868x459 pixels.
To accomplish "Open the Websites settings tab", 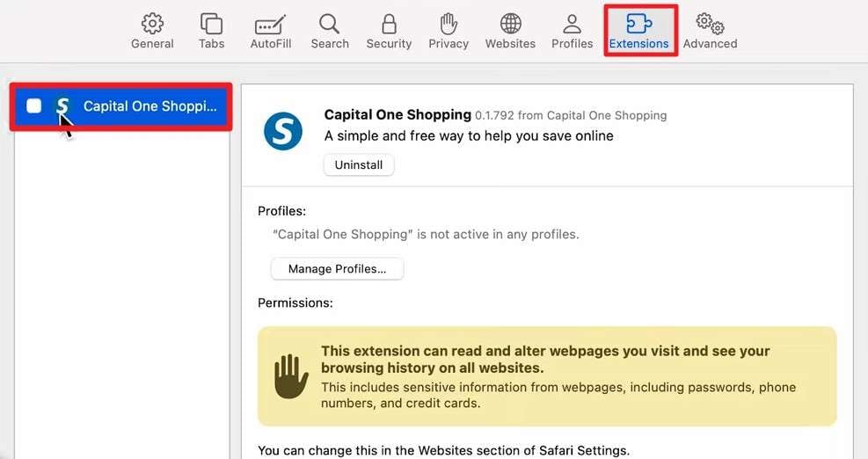I will (510, 31).
